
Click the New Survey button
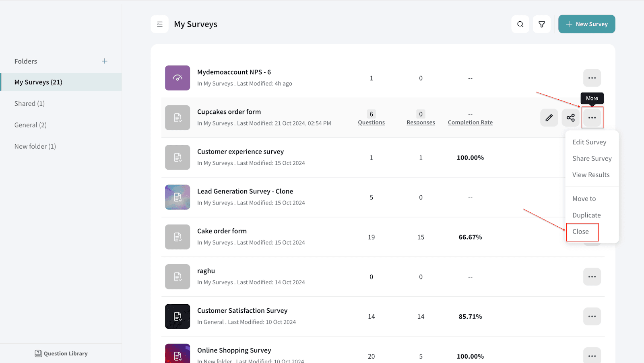coord(586,24)
